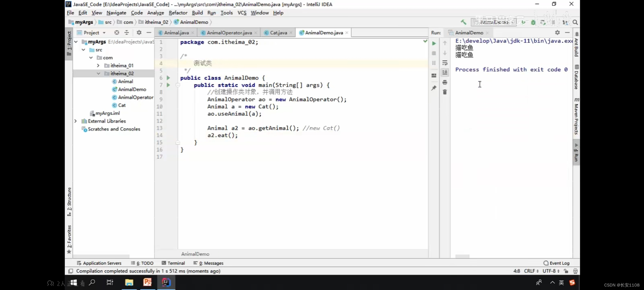Viewport: 644px width, 290px height.
Task: Click the debug bug icon in toolbar
Action: click(x=533, y=22)
